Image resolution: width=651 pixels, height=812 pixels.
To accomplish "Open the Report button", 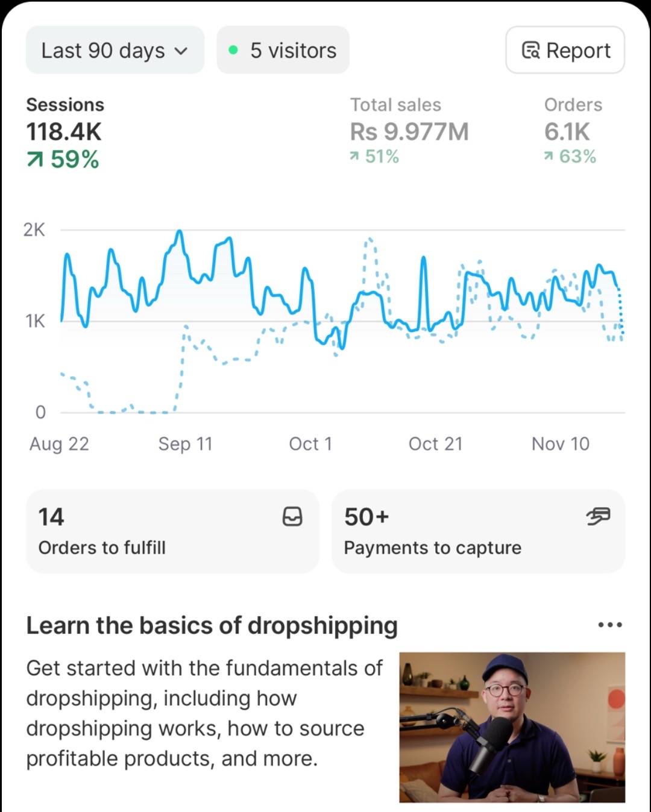I will pos(565,51).
